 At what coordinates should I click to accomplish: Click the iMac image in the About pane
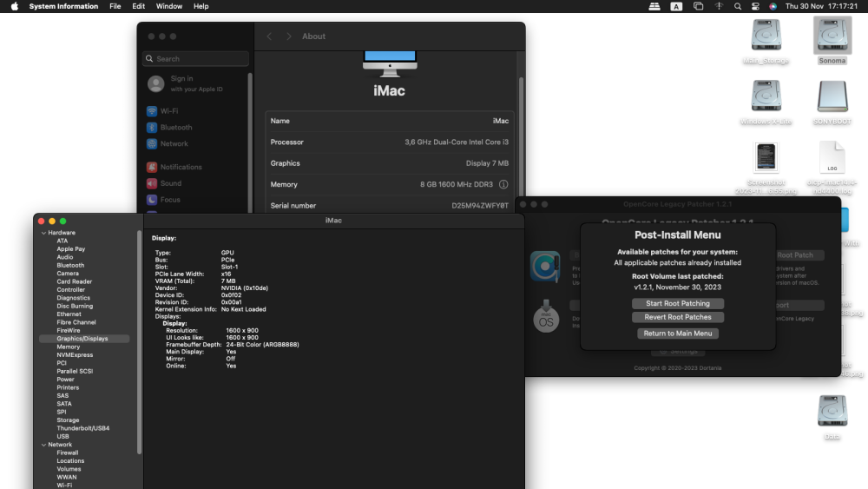(390, 64)
